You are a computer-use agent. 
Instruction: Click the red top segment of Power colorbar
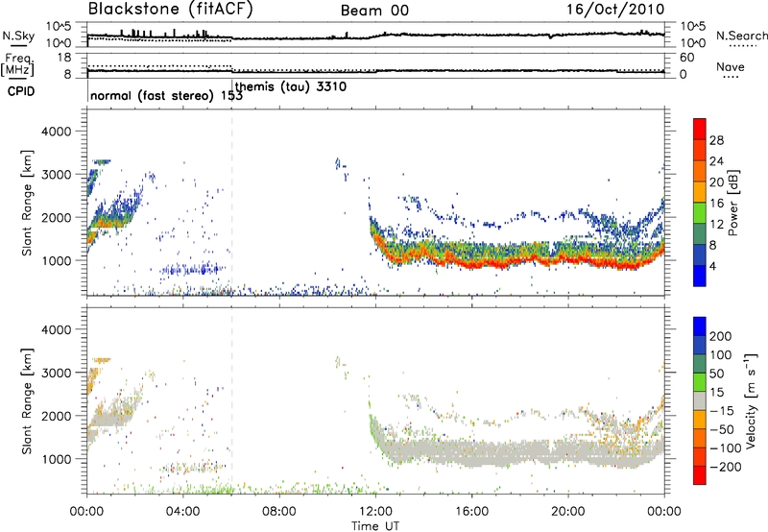[x=700, y=129]
